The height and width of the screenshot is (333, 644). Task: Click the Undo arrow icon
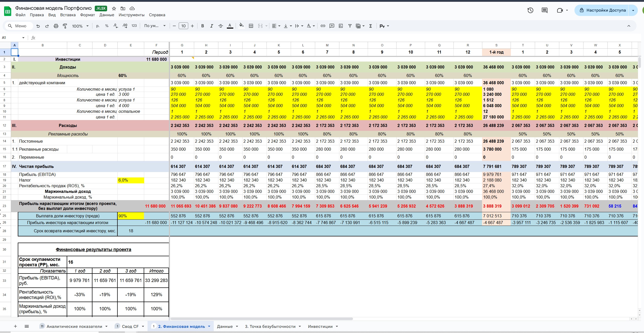[x=38, y=26]
